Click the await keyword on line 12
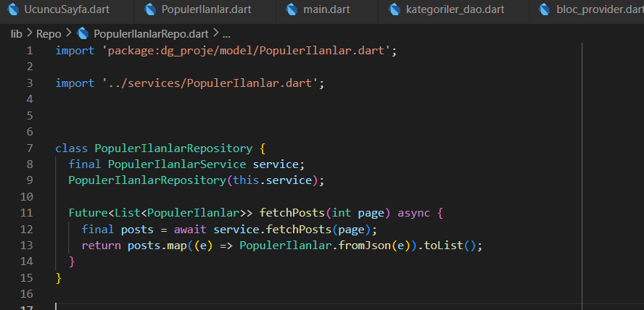 190,229
